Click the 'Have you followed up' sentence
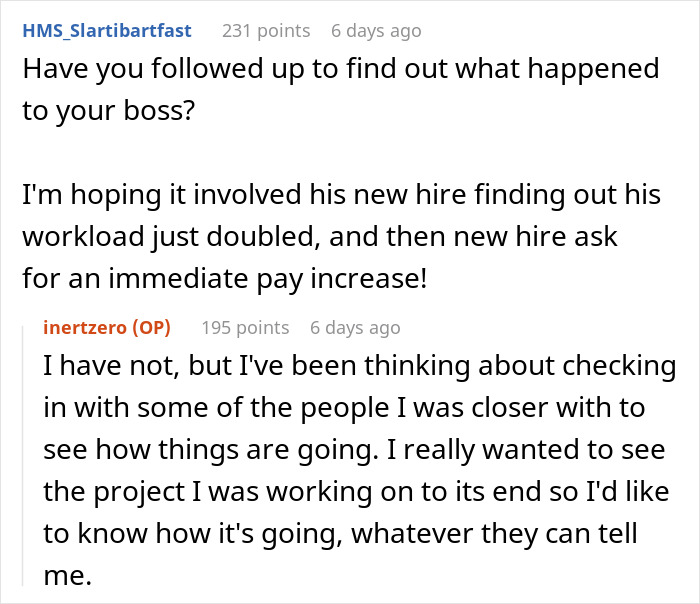The width and height of the screenshot is (700, 604). point(341,69)
